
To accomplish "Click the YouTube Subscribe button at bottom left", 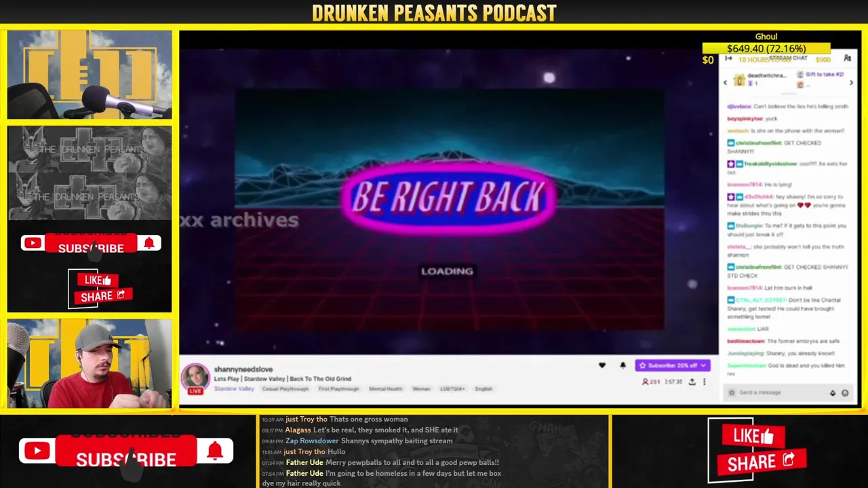I will 126,452.
